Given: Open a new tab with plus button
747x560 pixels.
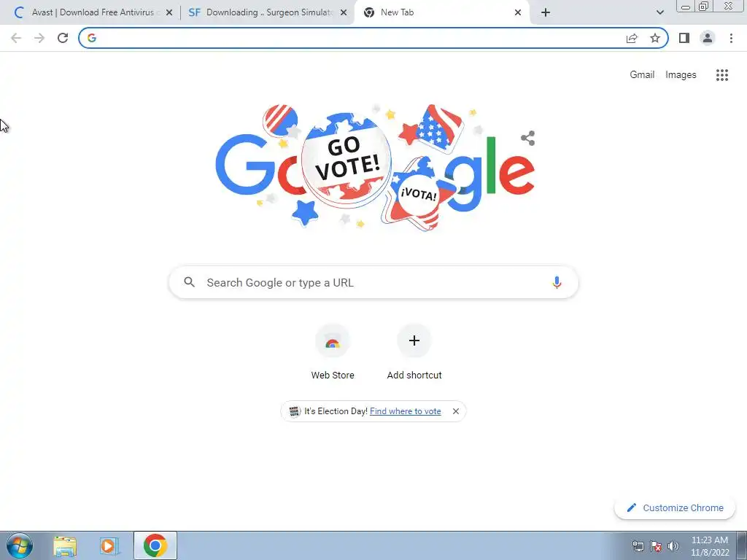Looking at the screenshot, I should [546, 12].
